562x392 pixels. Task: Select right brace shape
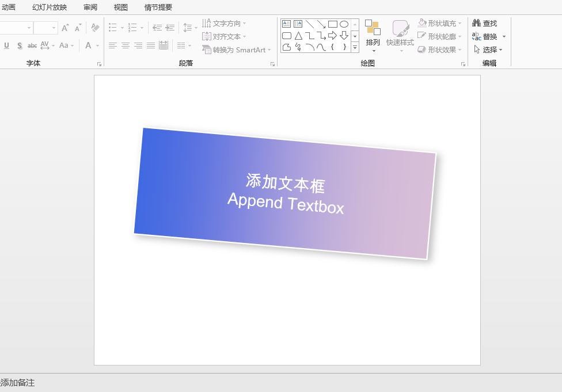click(344, 47)
